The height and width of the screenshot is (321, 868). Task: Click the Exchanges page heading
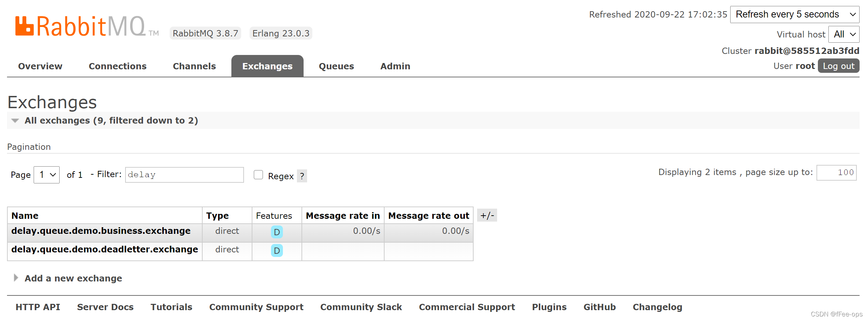click(x=52, y=102)
